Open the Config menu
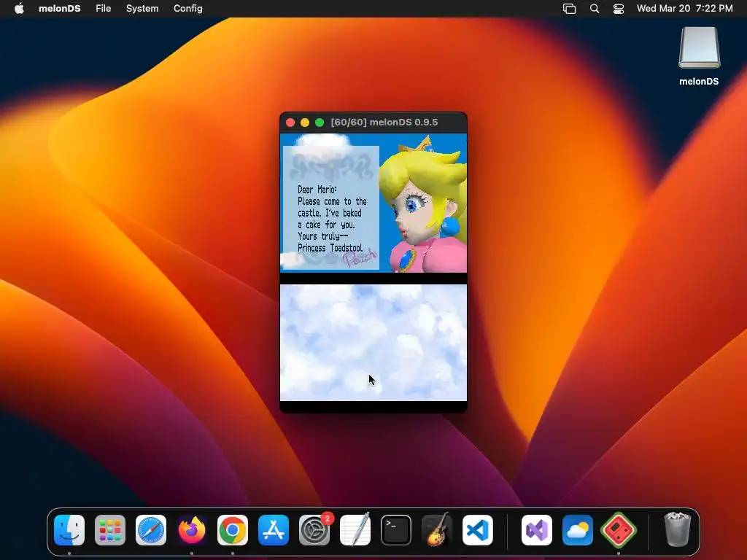The image size is (747, 560). pyautogui.click(x=187, y=9)
